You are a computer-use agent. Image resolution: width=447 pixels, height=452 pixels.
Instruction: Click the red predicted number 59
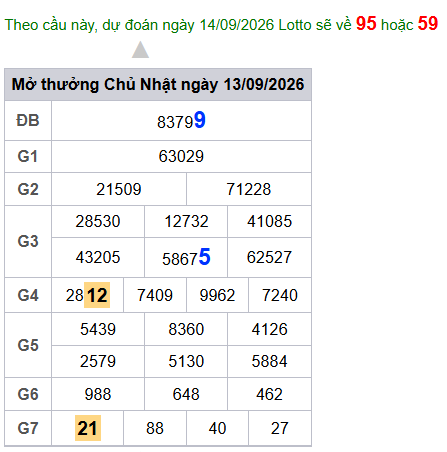coord(428,24)
